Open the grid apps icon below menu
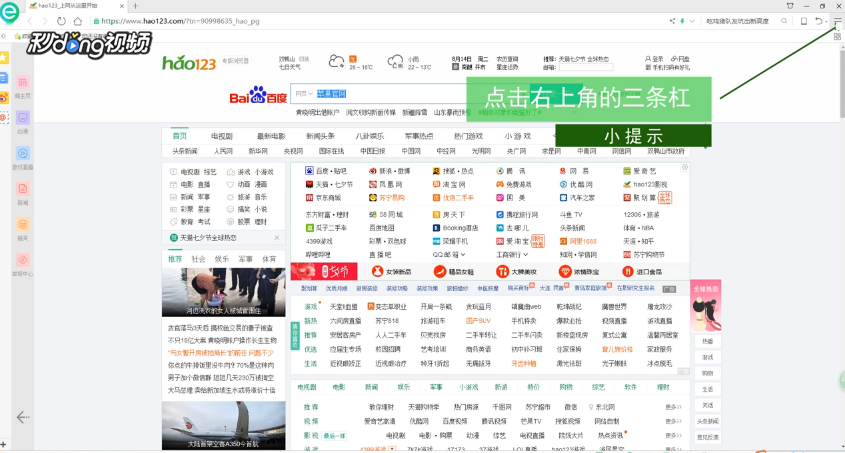This screenshot has width=845, height=453. coord(837,37)
